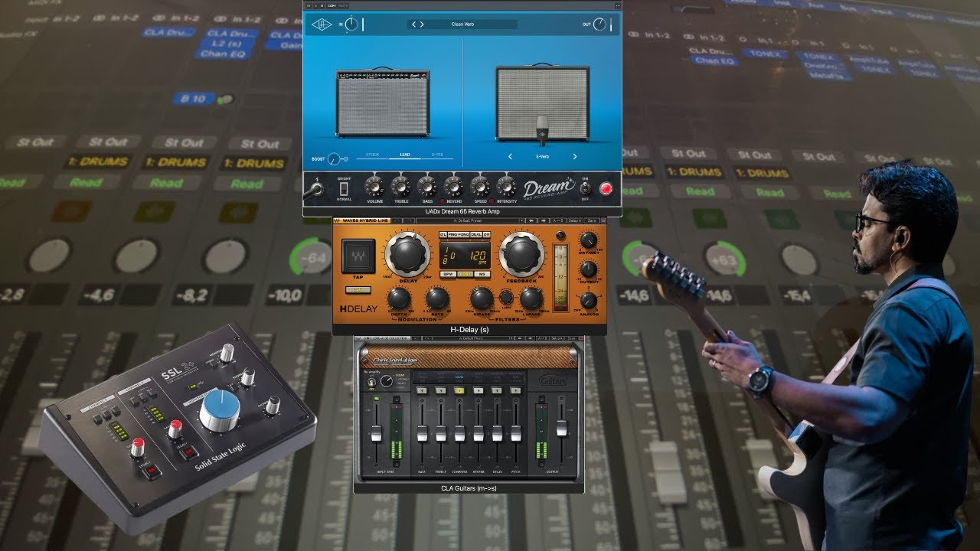Select the D-TEX amp mod tab
Viewport: 980px width, 551px height.
[437, 155]
